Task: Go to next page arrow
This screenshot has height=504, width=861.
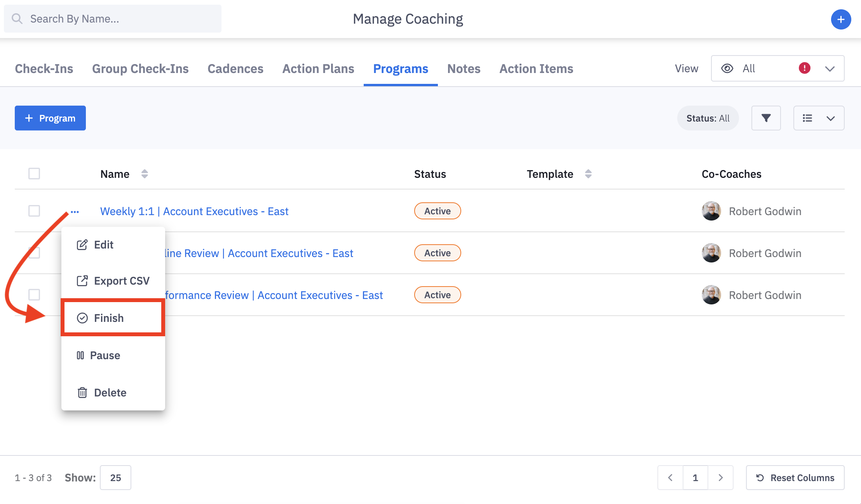Action: point(720,478)
